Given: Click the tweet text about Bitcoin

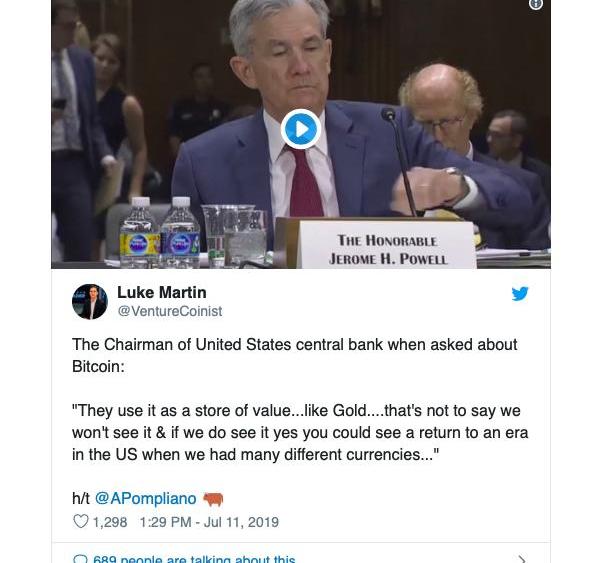Looking at the screenshot, I should click(x=294, y=355).
